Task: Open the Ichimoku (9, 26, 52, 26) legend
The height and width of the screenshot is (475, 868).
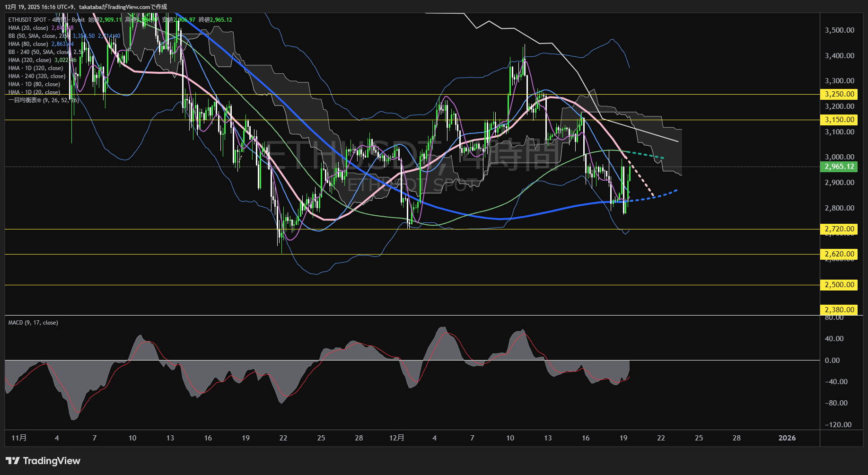Action: pyautogui.click(x=43, y=100)
